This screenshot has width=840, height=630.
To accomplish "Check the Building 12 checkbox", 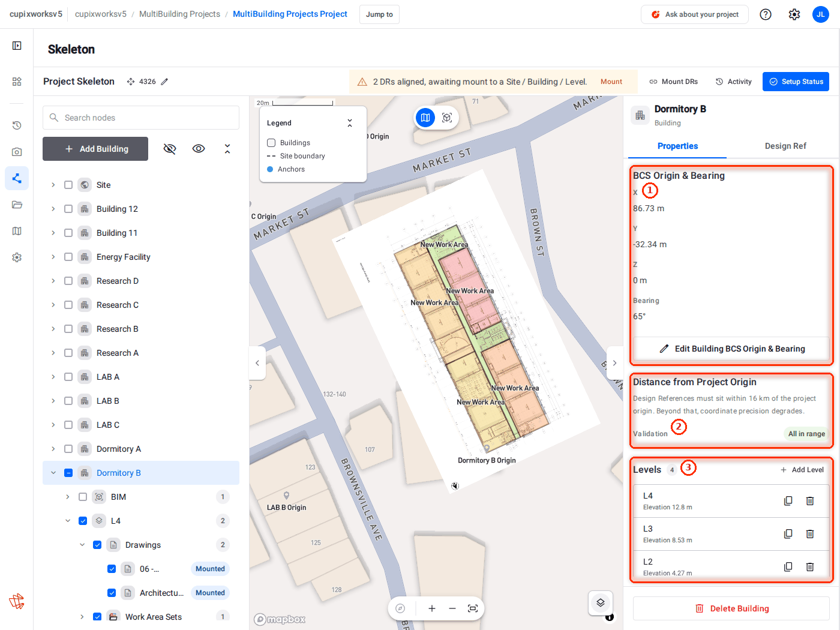I will (x=68, y=209).
